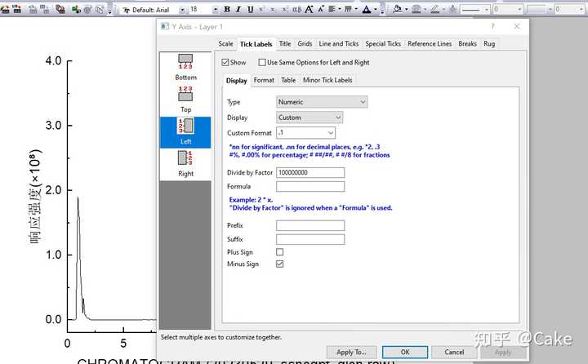Click the Decrease Font Size icon
The width and height of the screenshot is (588, 364).
pyautogui.click(x=321, y=9)
